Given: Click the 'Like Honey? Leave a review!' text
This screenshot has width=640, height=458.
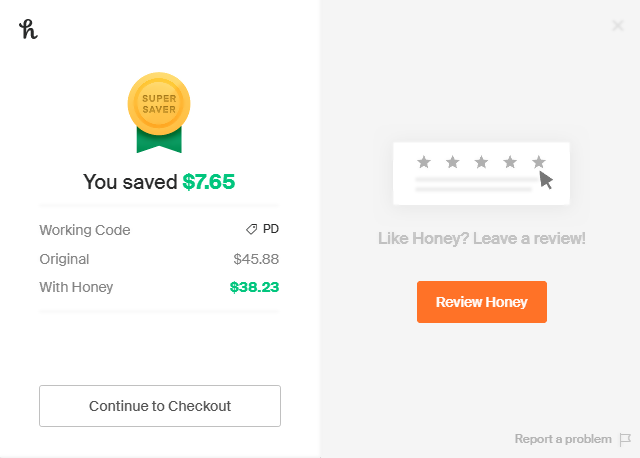Looking at the screenshot, I should [x=482, y=239].
